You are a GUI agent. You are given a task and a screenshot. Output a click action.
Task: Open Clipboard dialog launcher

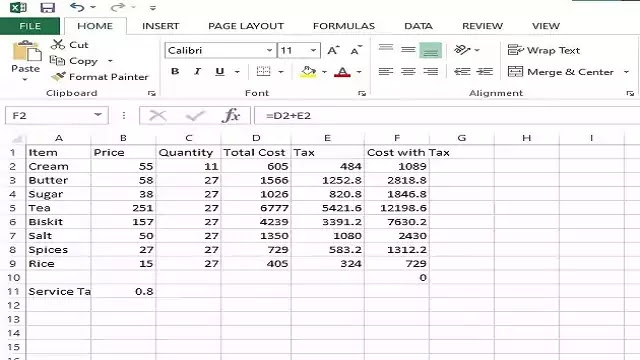point(152,93)
